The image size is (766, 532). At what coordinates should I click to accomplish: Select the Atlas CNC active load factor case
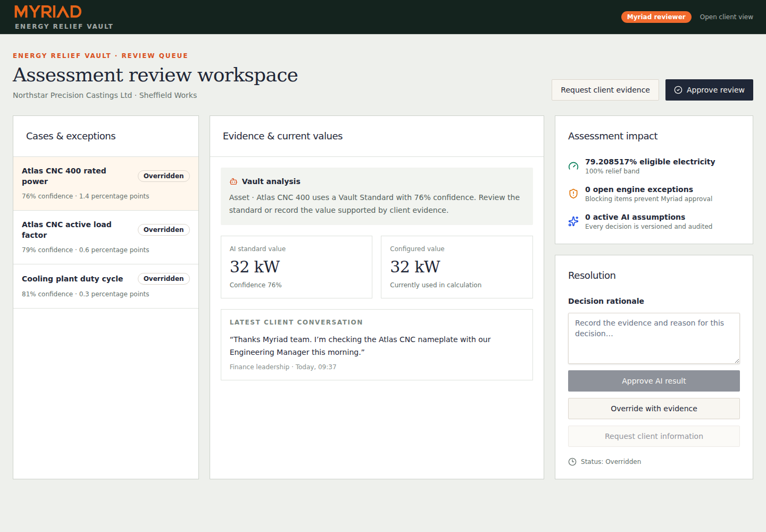(x=106, y=237)
